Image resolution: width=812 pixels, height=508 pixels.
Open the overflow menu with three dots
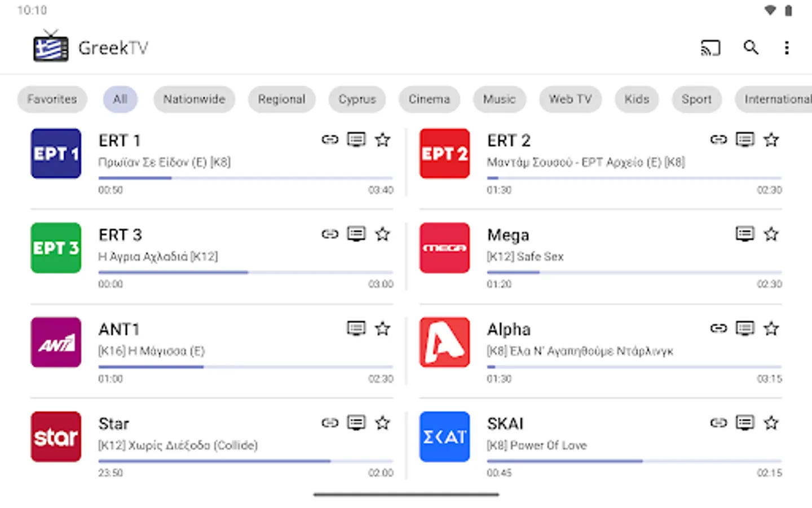[x=787, y=48]
